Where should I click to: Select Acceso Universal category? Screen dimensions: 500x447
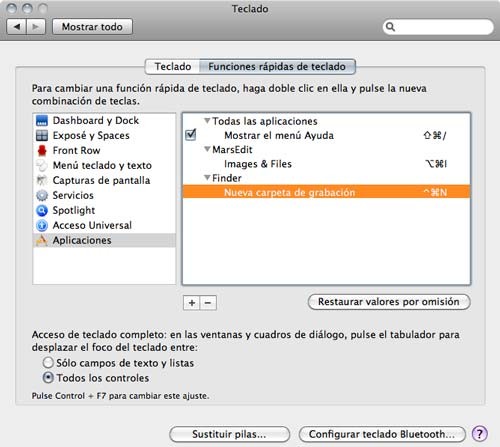point(104,225)
